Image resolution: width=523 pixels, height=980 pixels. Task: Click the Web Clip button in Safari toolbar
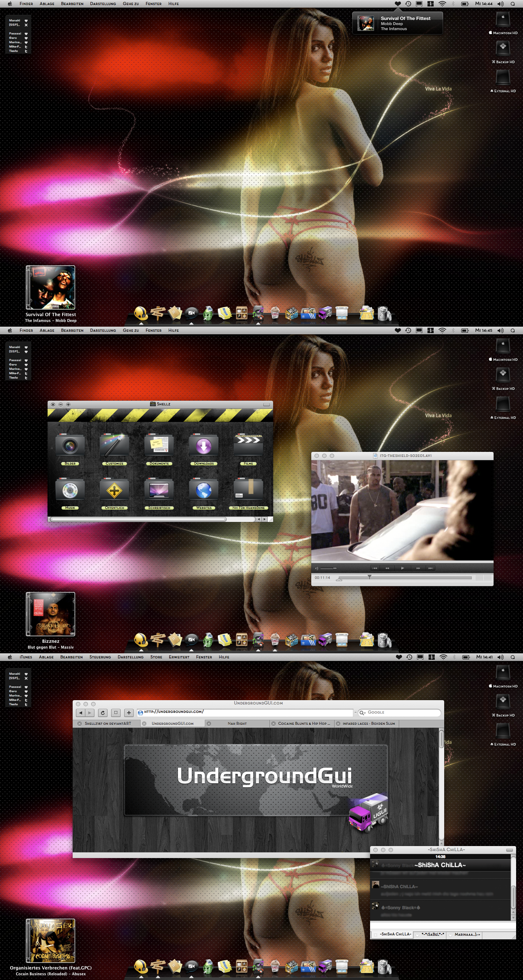pyautogui.click(x=116, y=712)
